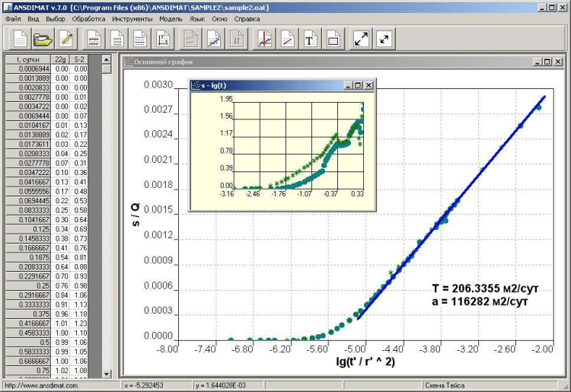Click the lg(t' / r' ^ 2) x-axis label
Image resolution: width=571 pixels, height=392 pixels.
(365, 362)
